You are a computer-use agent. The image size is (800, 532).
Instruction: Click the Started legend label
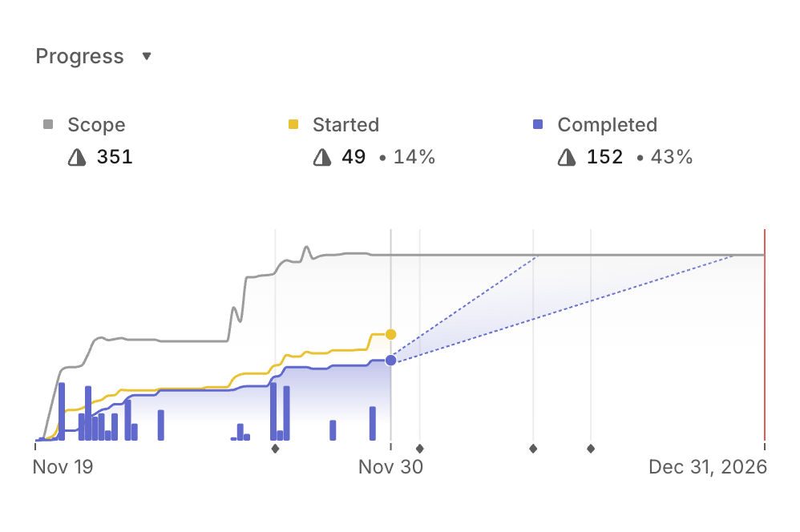[x=346, y=125]
